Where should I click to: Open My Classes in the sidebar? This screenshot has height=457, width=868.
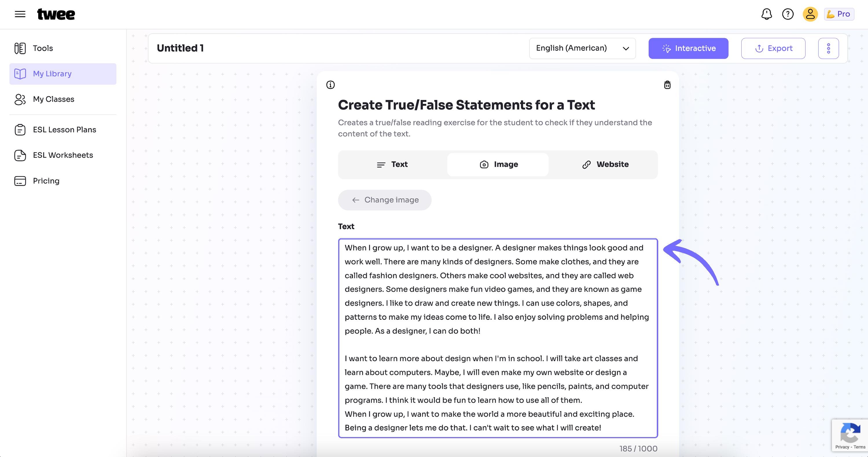pos(63,99)
